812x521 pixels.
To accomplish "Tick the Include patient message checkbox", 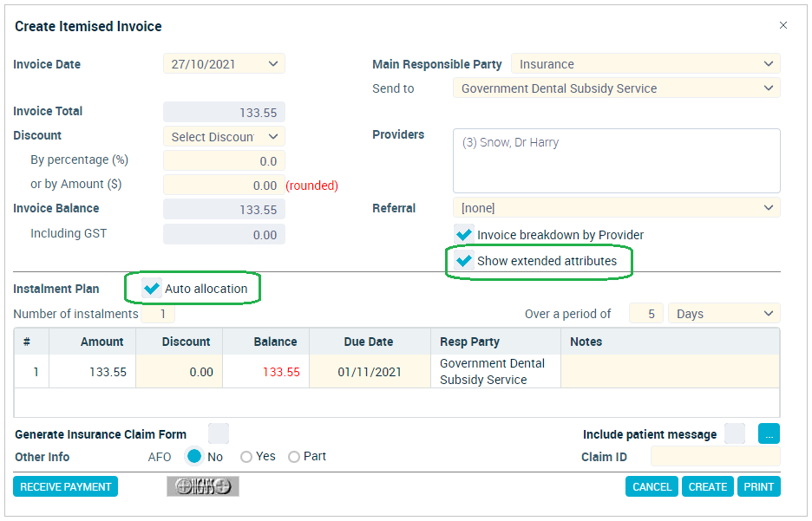I will tap(734, 433).
